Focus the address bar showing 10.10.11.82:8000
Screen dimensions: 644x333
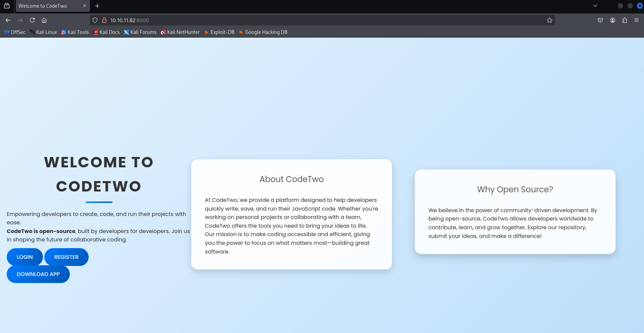click(x=322, y=20)
